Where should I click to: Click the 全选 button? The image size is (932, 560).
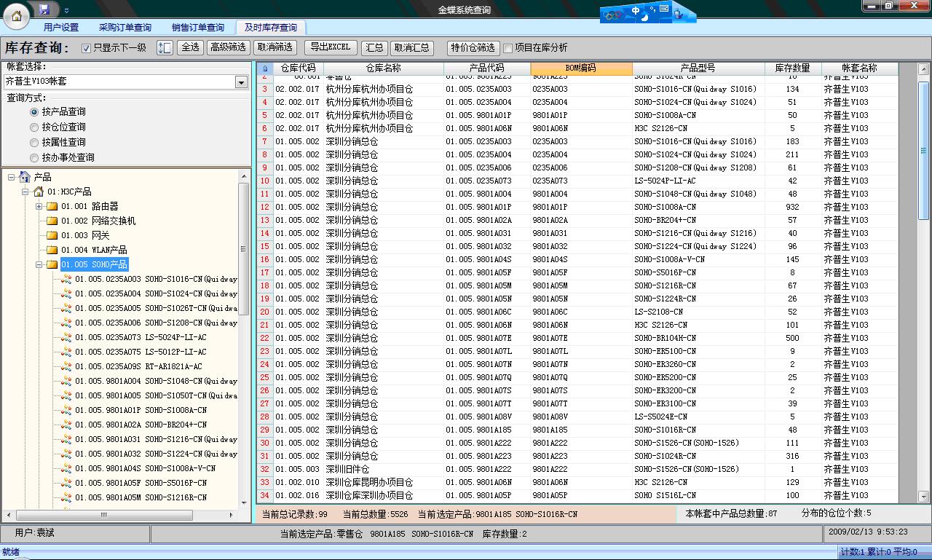tap(190, 47)
